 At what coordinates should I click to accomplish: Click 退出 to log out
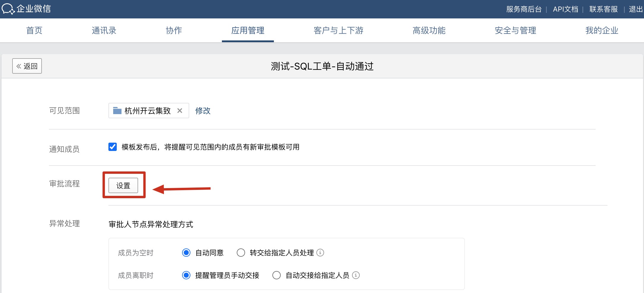[x=636, y=9]
